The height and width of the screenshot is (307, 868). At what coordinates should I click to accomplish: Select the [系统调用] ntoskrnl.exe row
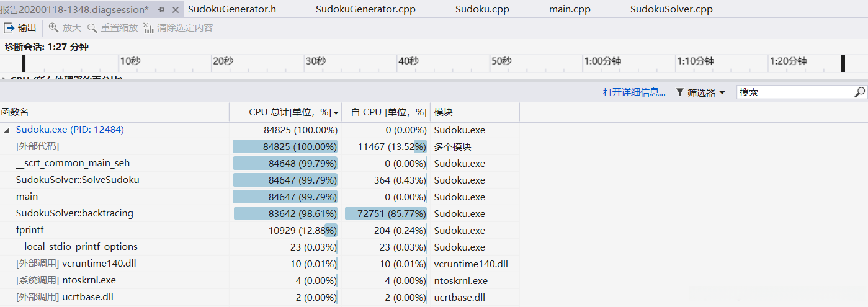pyautogui.click(x=259, y=281)
